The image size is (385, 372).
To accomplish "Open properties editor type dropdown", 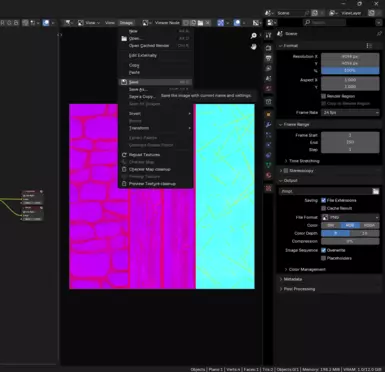I will coord(271,22).
